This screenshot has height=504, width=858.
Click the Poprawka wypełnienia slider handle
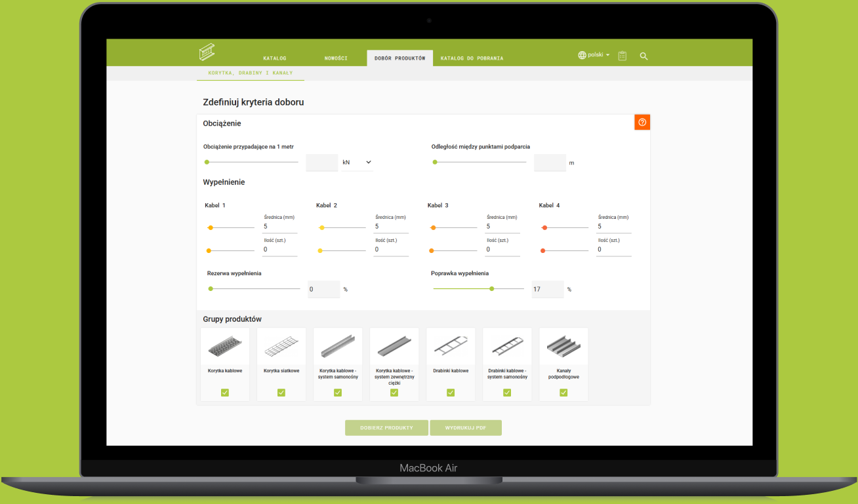point(491,288)
